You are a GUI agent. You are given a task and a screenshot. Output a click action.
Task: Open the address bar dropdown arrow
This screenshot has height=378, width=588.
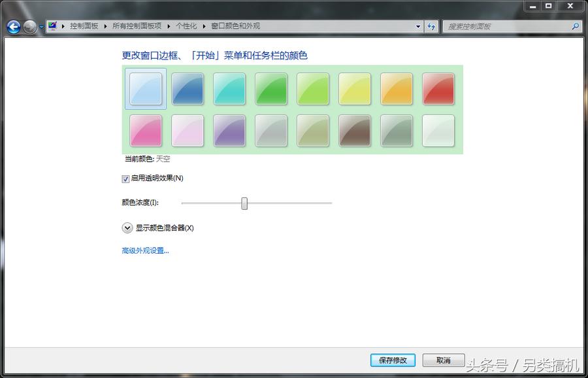pyautogui.click(x=417, y=26)
